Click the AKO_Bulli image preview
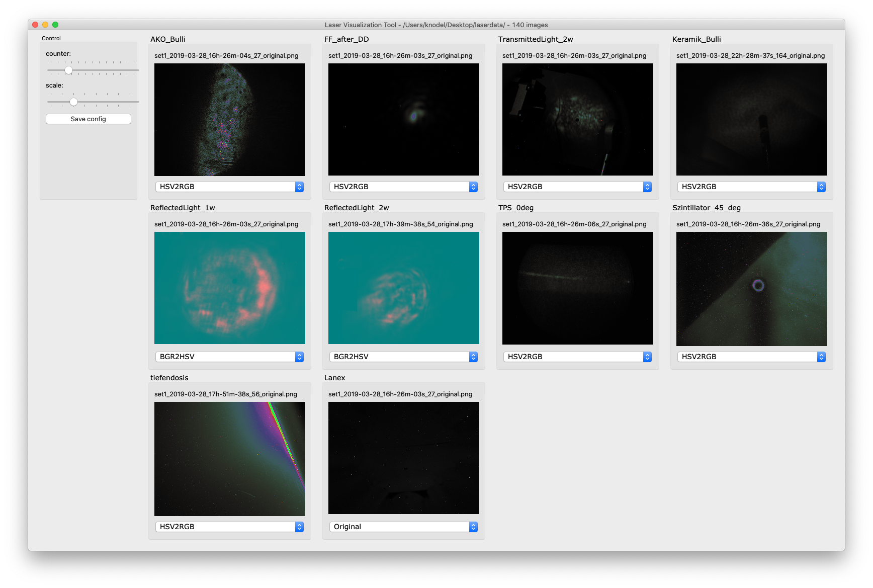 coord(230,120)
